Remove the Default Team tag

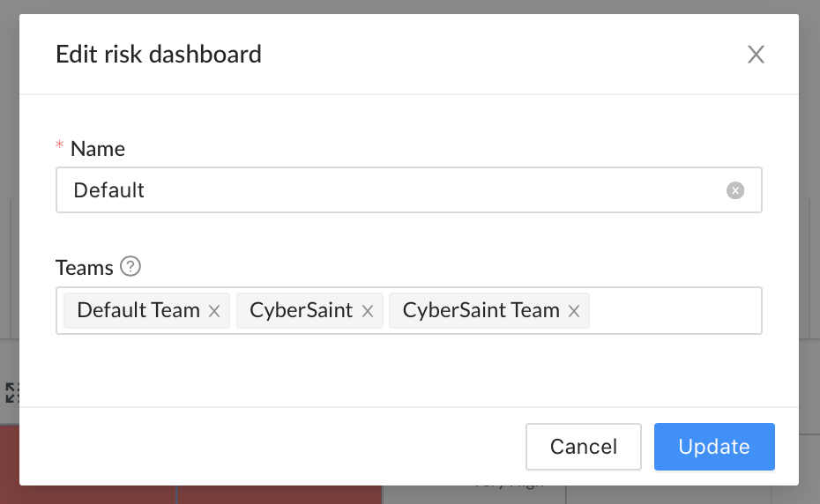(x=214, y=311)
